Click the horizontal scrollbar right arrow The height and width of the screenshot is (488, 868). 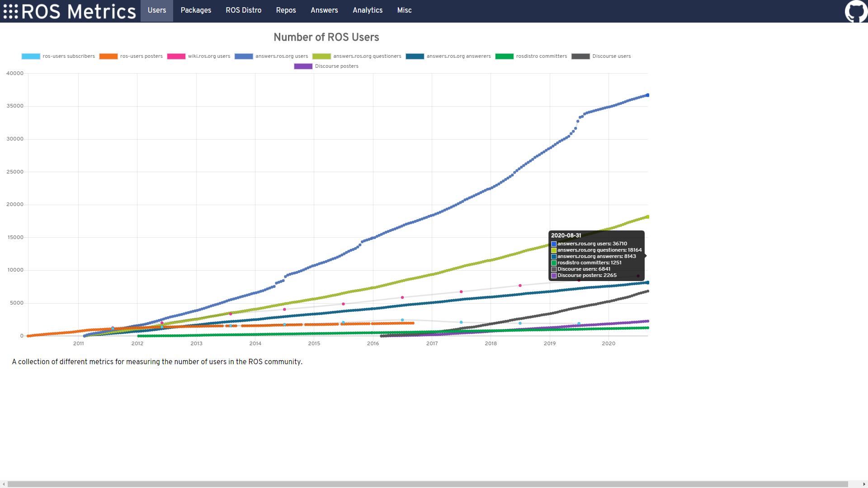(x=864, y=484)
